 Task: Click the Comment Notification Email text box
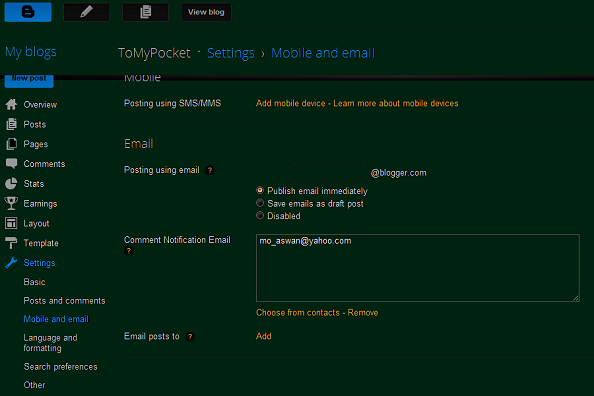coord(417,268)
